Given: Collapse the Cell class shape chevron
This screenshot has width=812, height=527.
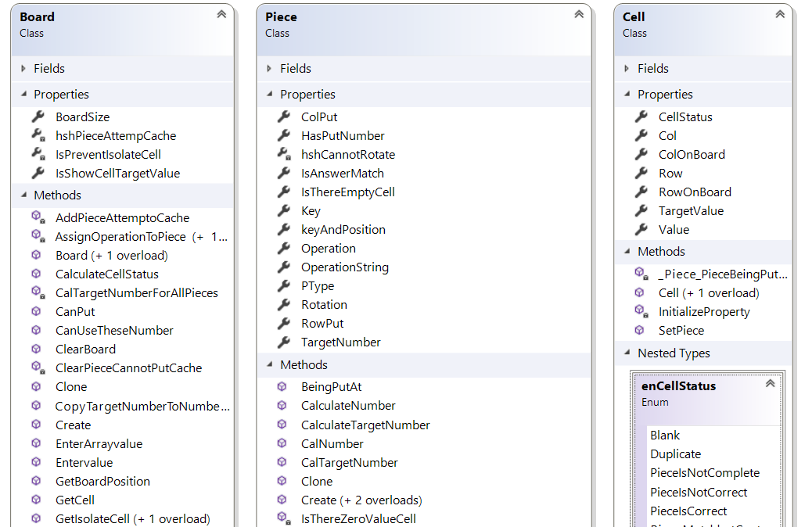Looking at the screenshot, I should point(780,15).
